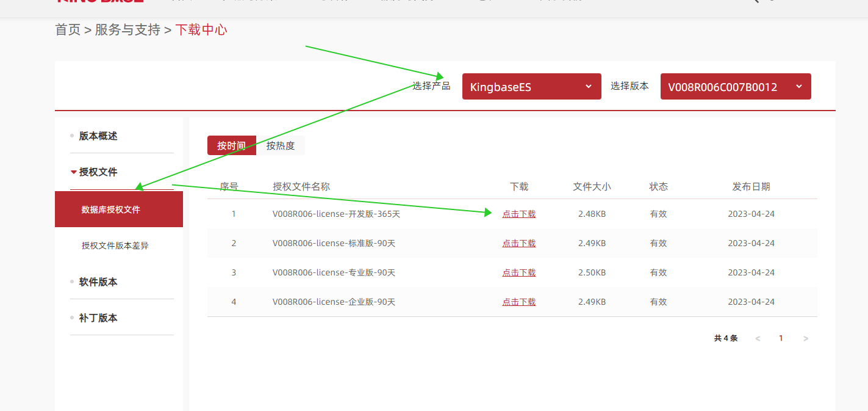Click the red triangle beside 授权文件
This screenshot has height=411, width=868.
click(74, 172)
